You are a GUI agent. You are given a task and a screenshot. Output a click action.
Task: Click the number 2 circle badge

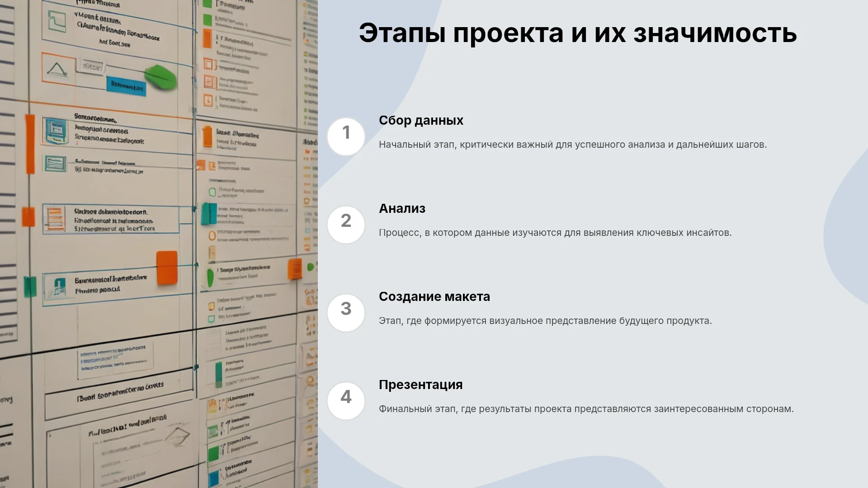coord(346,225)
